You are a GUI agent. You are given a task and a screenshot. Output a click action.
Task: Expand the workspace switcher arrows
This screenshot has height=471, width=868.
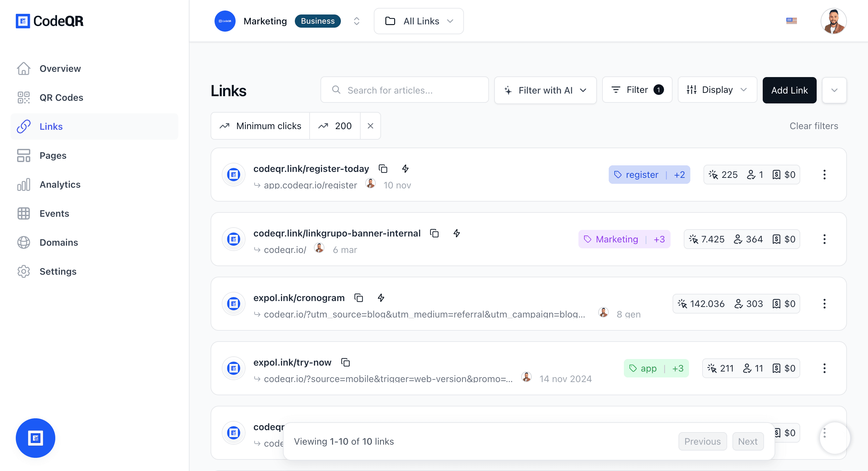click(x=356, y=21)
